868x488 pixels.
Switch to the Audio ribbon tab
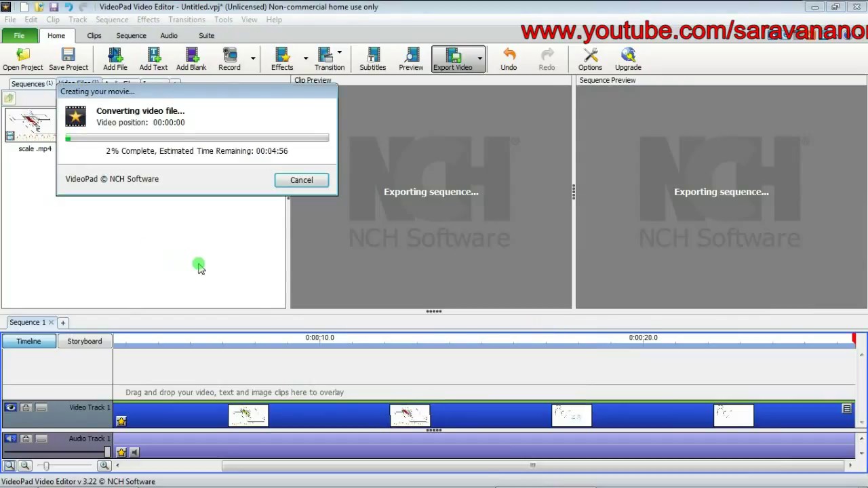pos(169,35)
